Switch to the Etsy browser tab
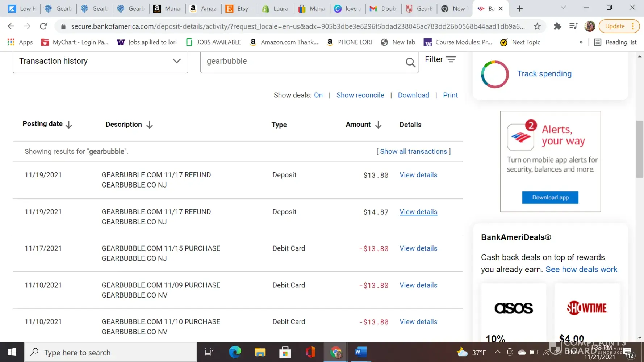Viewport: 644px width, 362px height. 239,9
